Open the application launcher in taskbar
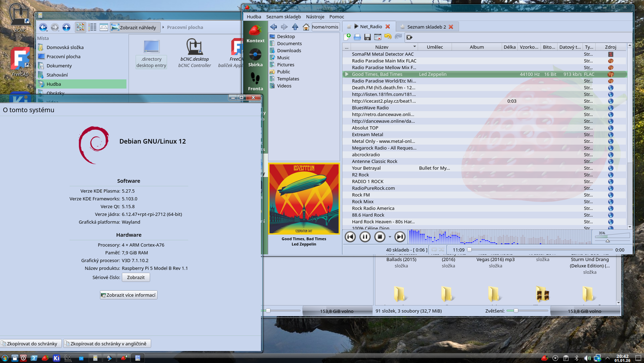644x363 pixels. click(x=5, y=358)
